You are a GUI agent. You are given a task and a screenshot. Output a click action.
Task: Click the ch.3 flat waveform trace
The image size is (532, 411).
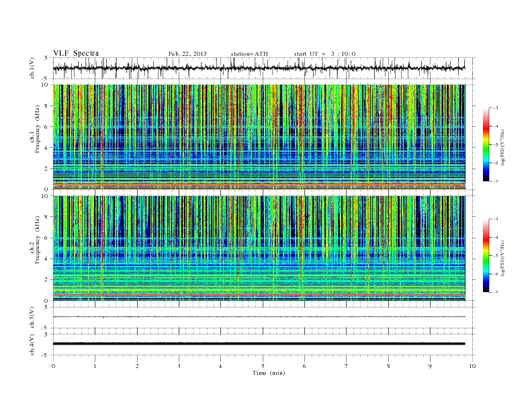point(259,317)
